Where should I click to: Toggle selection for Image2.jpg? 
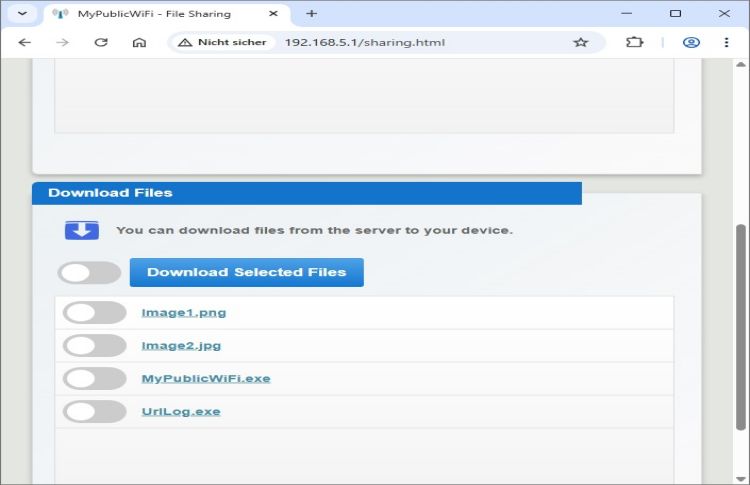point(95,345)
